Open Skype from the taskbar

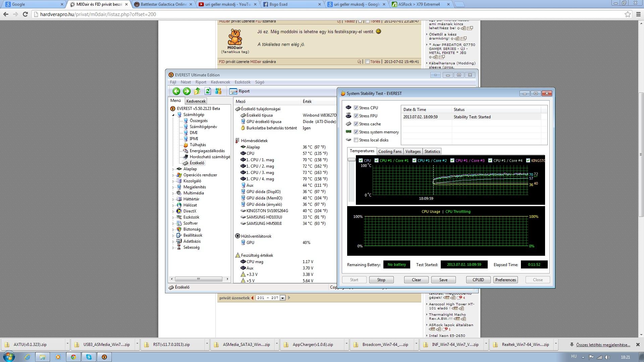(x=89, y=357)
